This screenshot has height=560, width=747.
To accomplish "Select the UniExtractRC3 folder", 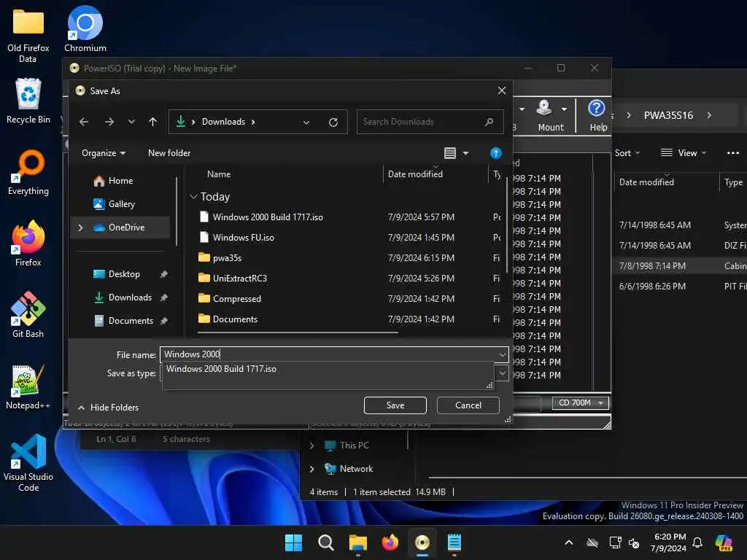I will pyautogui.click(x=240, y=279).
